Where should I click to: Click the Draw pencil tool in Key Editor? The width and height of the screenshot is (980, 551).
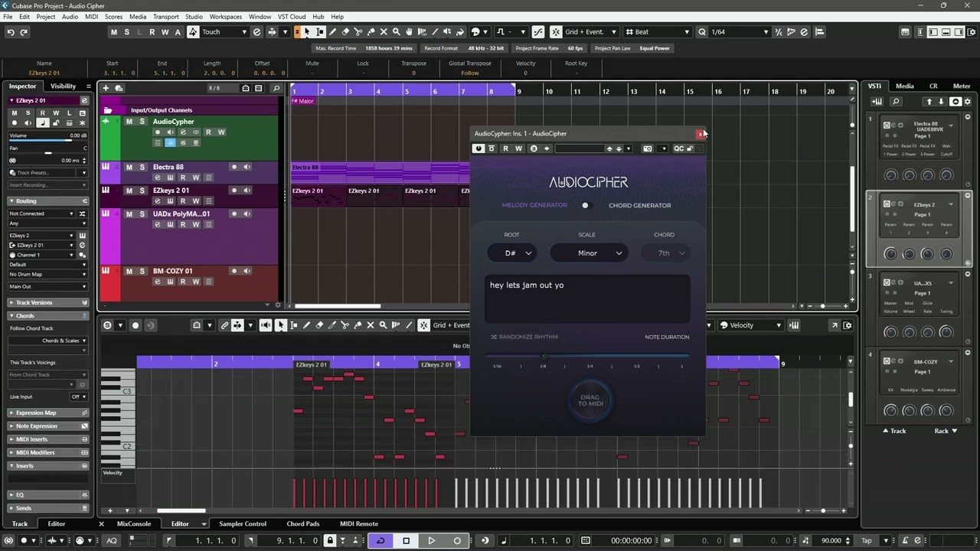tap(306, 325)
